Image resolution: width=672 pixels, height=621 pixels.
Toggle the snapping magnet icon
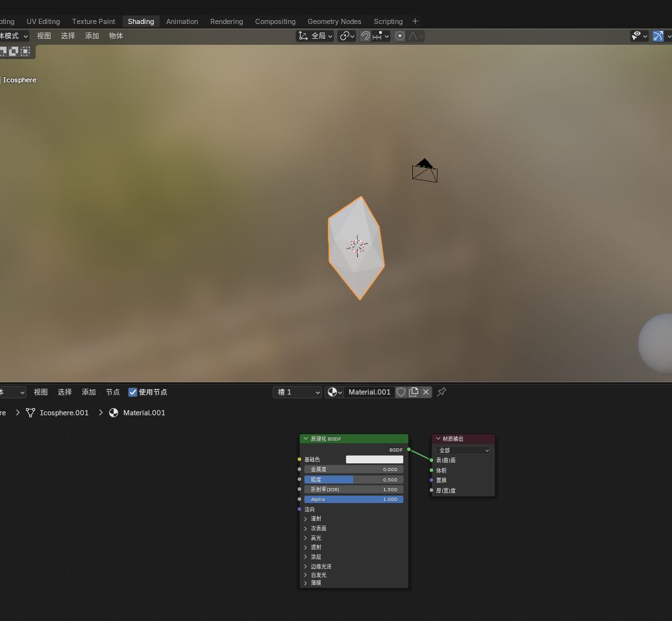pyautogui.click(x=366, y=36)
